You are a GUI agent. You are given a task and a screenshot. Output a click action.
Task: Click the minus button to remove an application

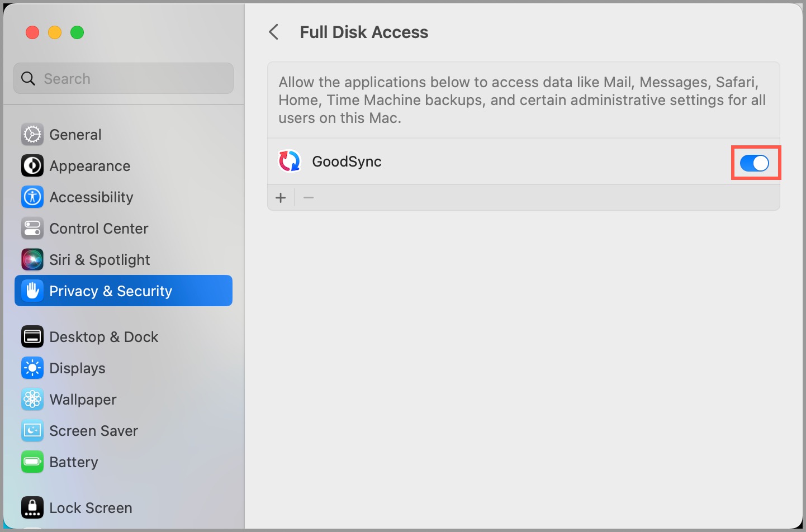point(309,198)
